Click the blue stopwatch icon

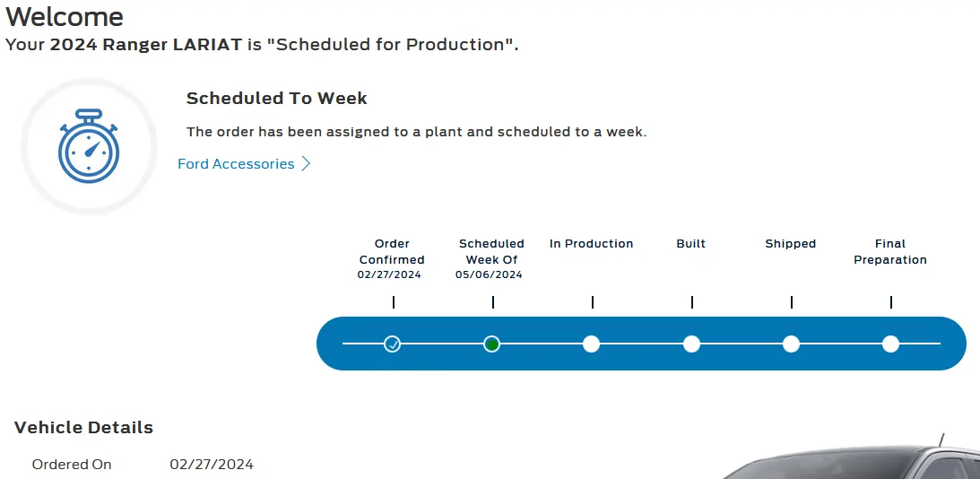coord(88,145)
